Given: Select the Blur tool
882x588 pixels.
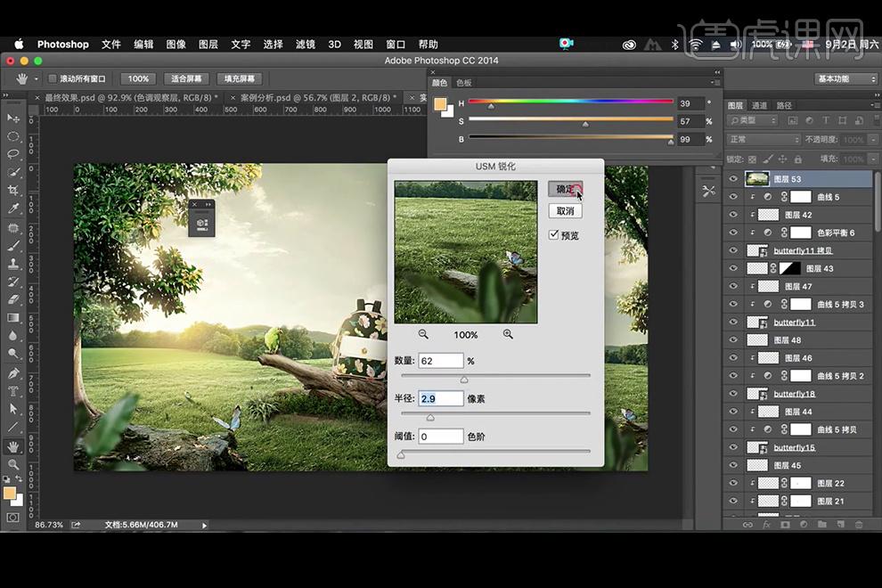Looking at the screenshot, I should point(13,336).
